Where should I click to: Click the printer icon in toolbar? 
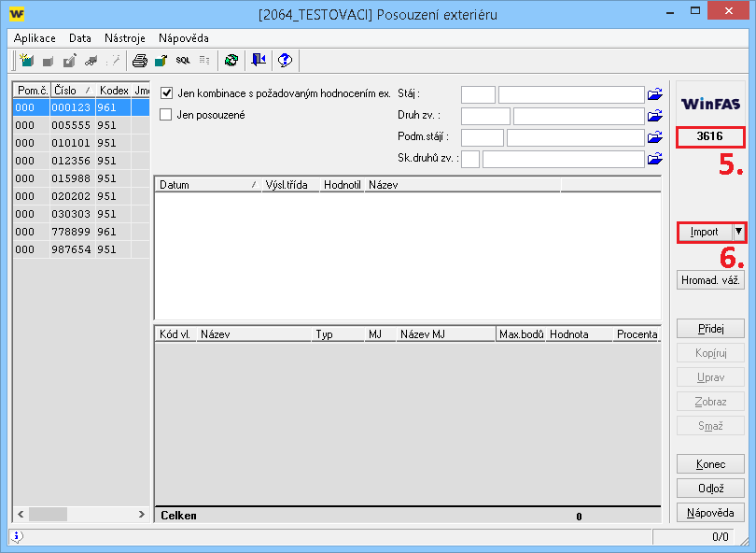[x=139, y=61]
